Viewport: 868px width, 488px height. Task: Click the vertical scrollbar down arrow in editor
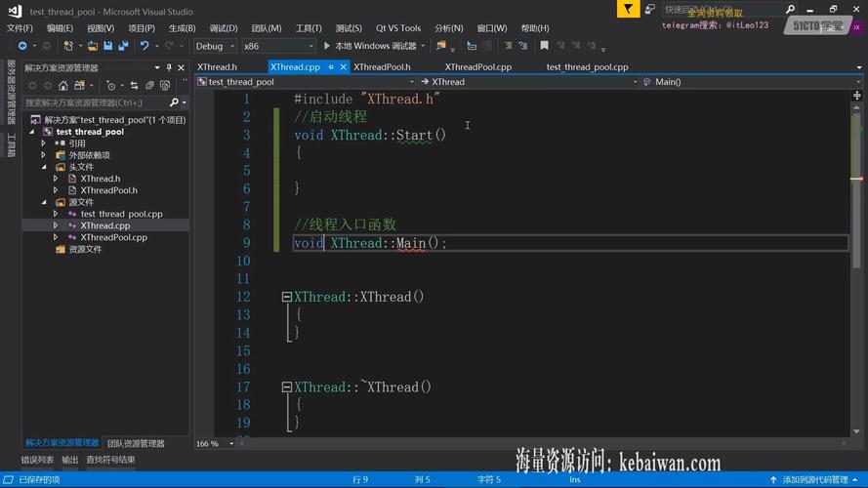pos(857,431)
